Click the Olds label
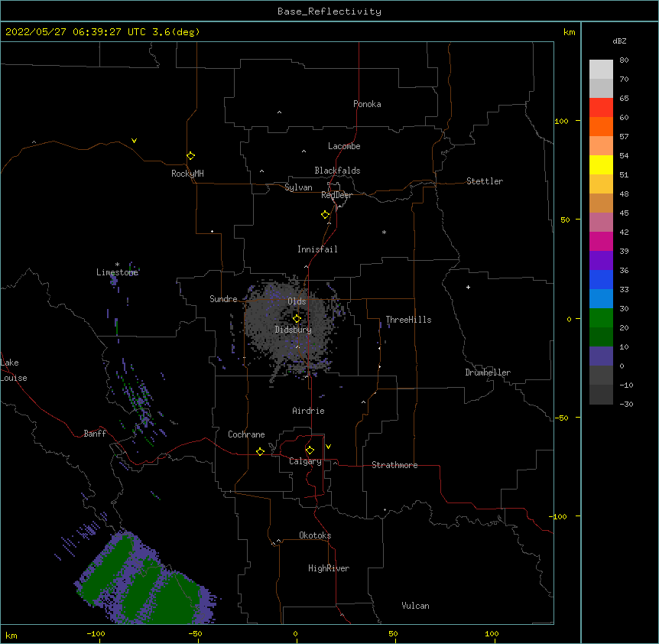This screenshot has height=644, width=659. pos(297,301)
